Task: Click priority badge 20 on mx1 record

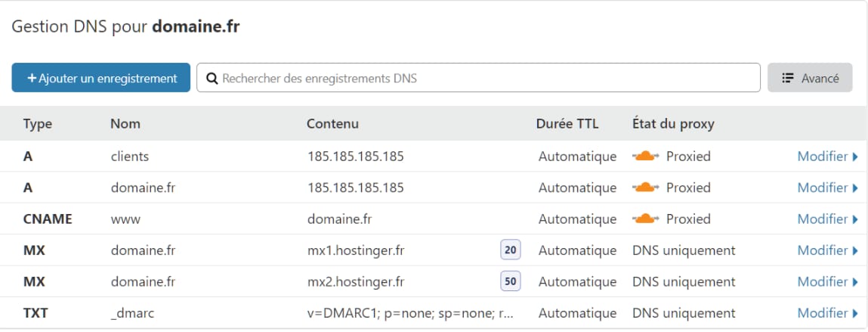Action: [x=511, y=250]
